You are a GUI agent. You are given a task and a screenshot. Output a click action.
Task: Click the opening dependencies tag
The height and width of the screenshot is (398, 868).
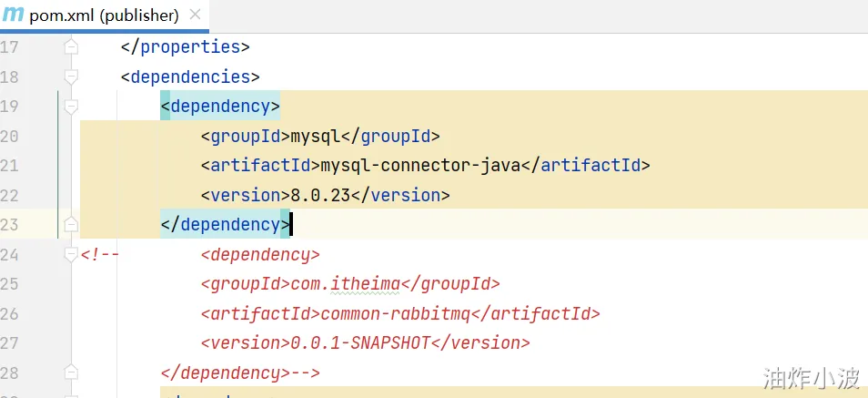(190, 77)
